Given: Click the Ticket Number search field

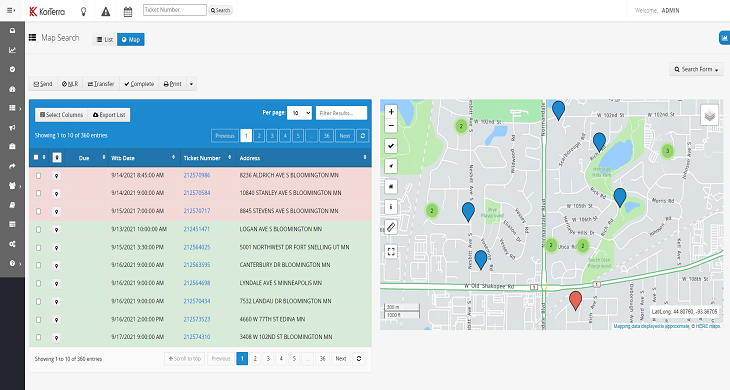Looking at the screenshot, I should click(175, 10).
